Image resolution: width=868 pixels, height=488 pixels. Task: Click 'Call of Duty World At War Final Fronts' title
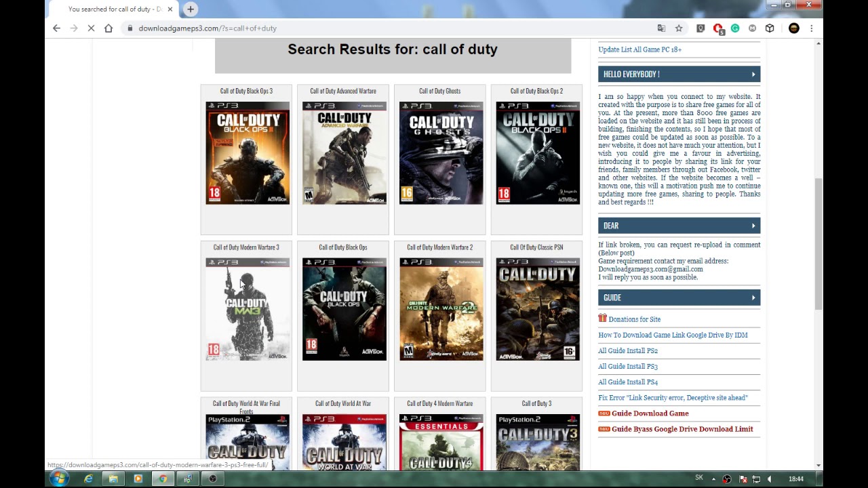click(x=246, y=407)
